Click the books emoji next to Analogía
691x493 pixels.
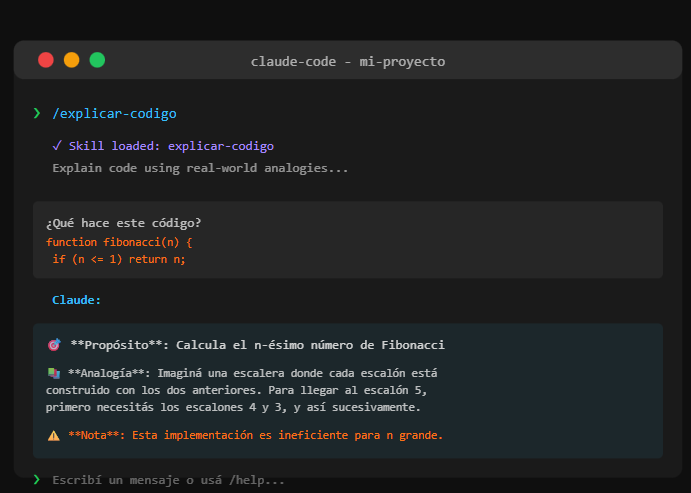point(54,373)
